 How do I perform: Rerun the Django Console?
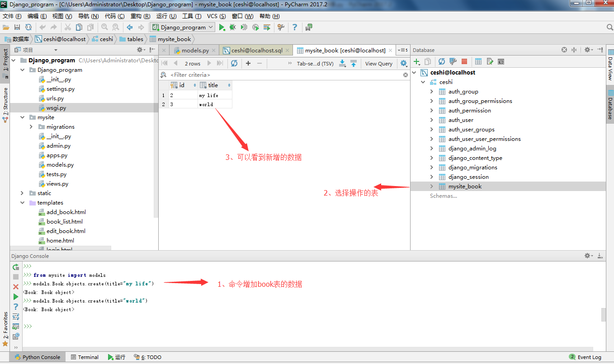click(16, 267)
